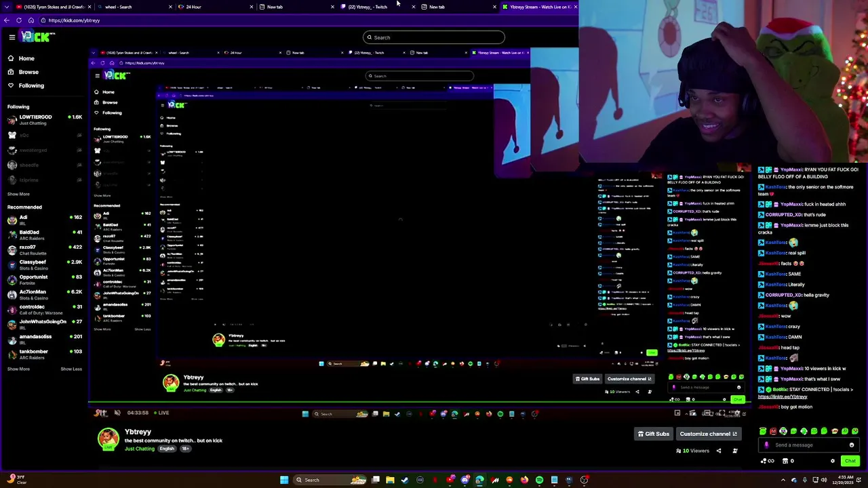Open the emoji picker in chat input
This screenshot has width=868, height=488.
[x=852, y=445]
